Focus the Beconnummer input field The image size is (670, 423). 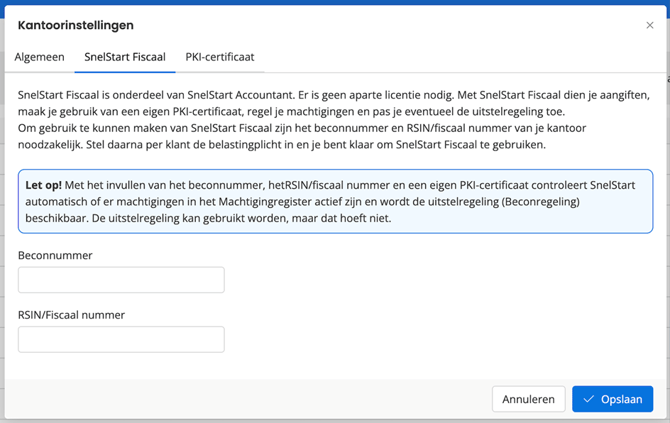point(121,280)
